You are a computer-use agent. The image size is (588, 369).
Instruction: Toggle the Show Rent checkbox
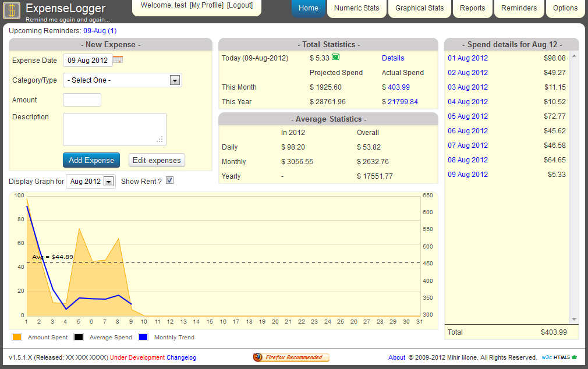[170, 181]
